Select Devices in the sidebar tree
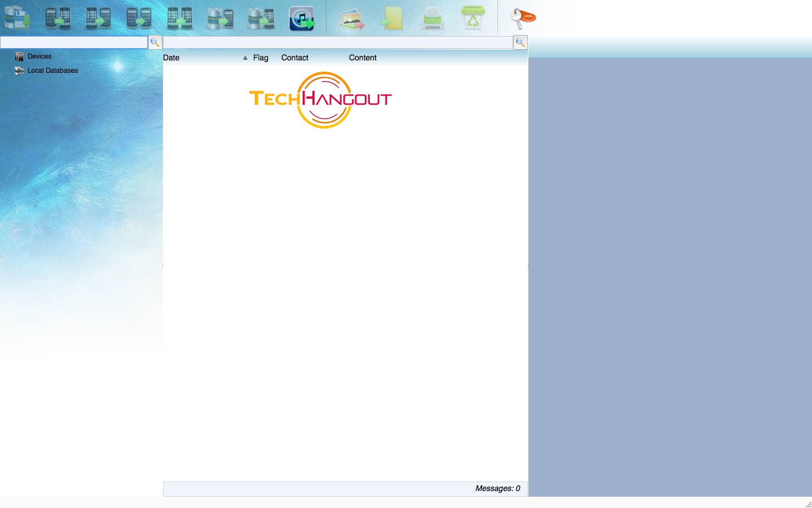 [39, 56]
